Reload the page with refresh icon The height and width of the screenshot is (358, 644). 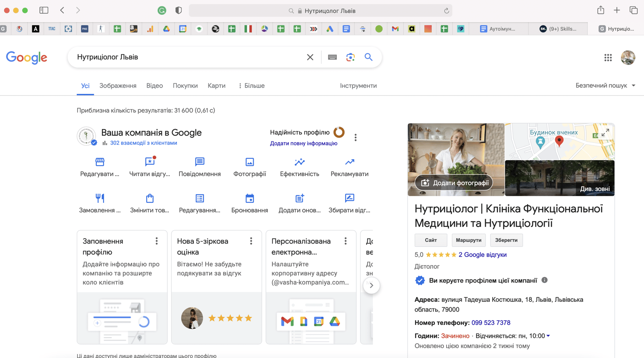coord(447,11)
